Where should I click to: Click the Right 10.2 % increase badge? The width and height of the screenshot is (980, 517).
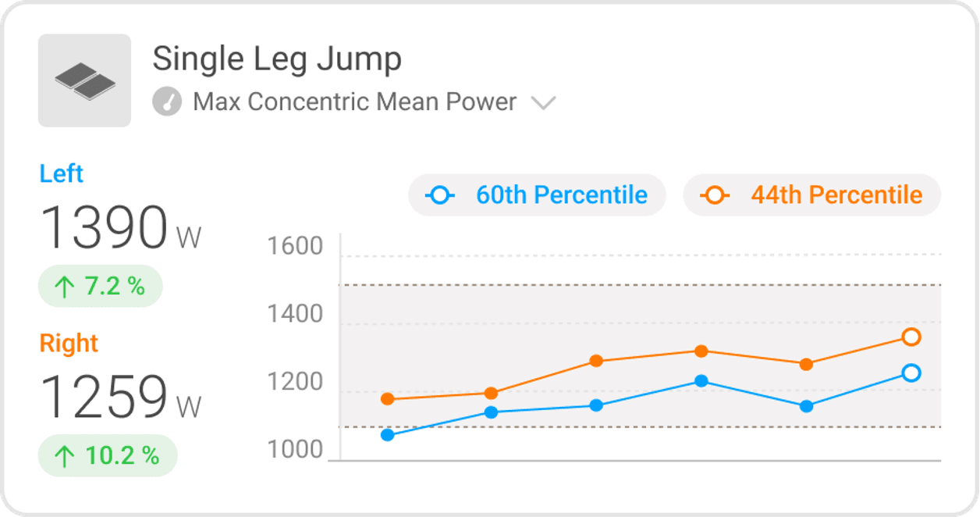pyautogui.click(x=108, y=456)
